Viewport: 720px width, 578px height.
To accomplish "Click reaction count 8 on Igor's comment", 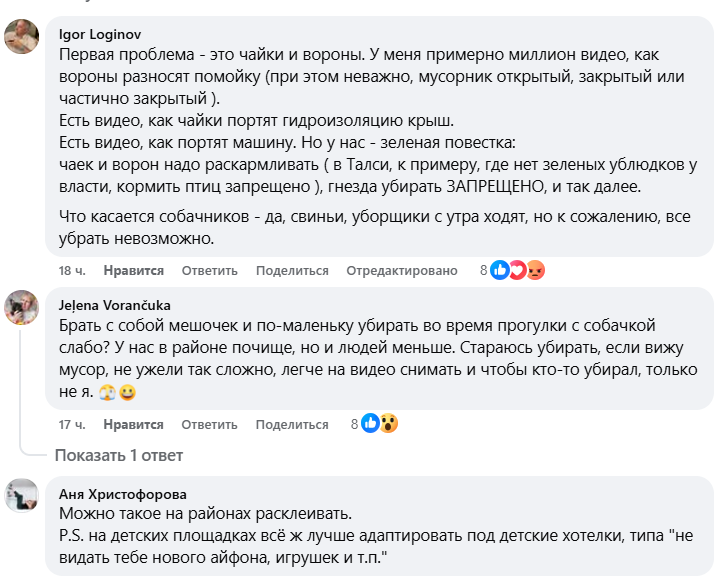I will point(484,271).
